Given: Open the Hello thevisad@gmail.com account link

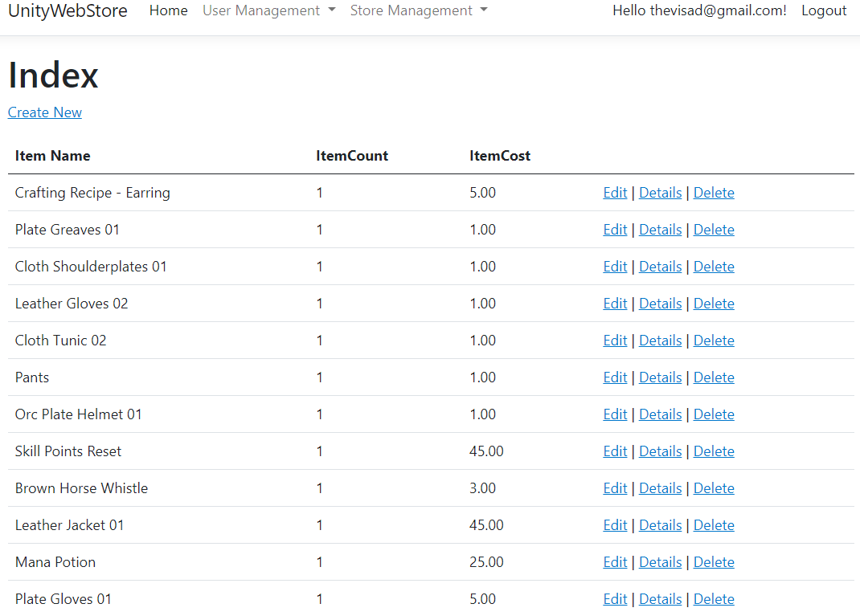Looking at the screenshot, I should [699, 11].
